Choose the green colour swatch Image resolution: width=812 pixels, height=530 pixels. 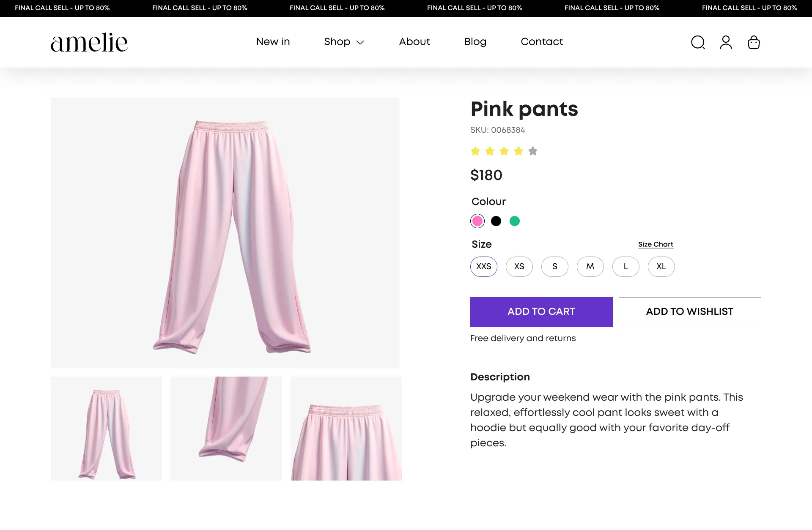click(x=515, y=221)
